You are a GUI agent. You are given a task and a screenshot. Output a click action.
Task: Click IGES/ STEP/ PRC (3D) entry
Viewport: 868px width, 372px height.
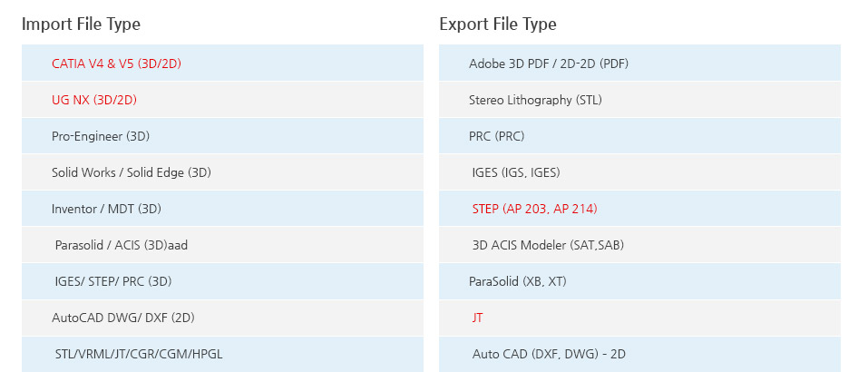click(112, 281)
